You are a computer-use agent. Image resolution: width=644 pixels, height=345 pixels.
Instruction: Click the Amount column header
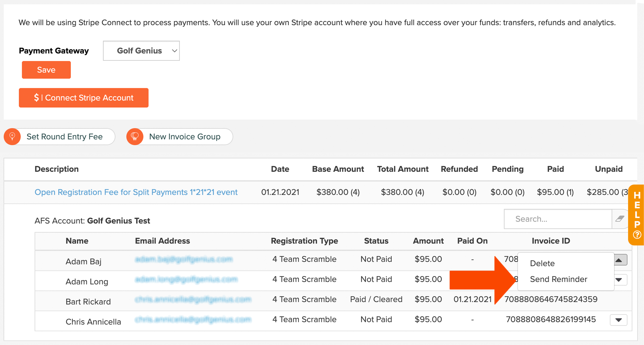point(428,241)
